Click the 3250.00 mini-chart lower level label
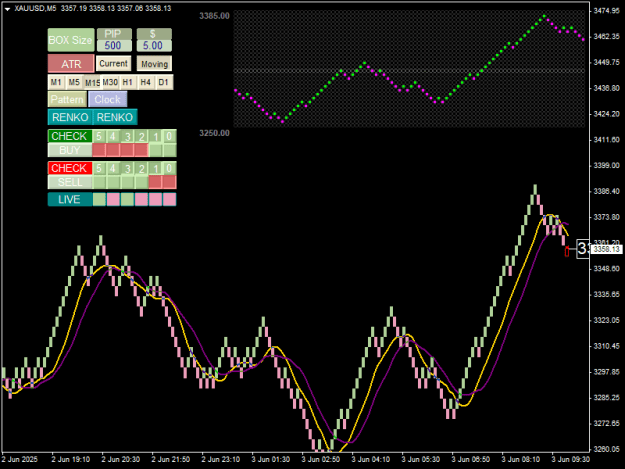Viewport: 625px width, 469px height. pyautogui.click(x=214, y=133)
